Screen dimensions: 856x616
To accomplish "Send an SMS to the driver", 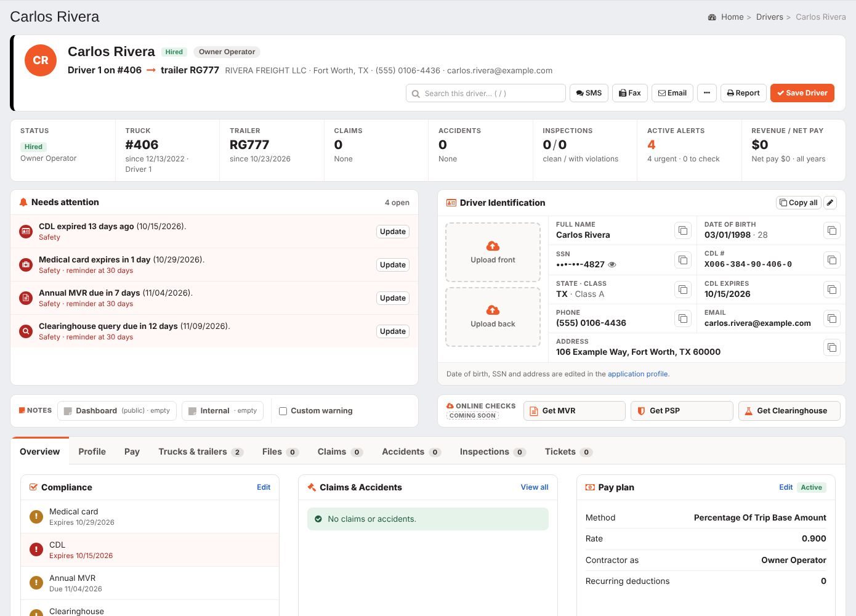I will pyautogui.click(x=589, y=93).
